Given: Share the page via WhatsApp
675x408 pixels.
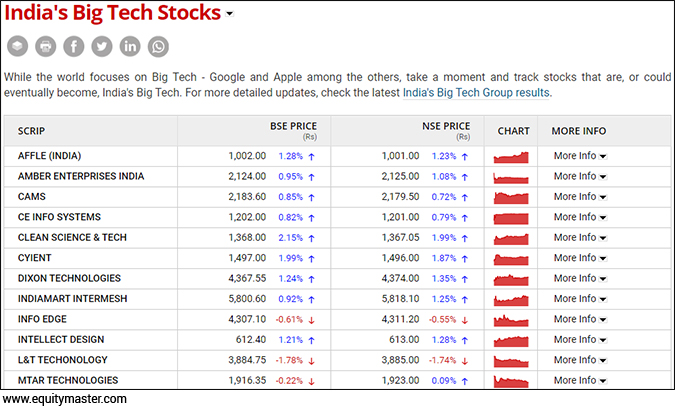Looking at the screenshot, I should [x=158, y=47].
